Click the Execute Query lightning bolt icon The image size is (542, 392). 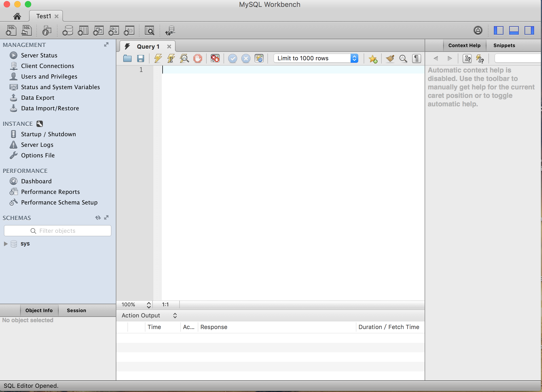pyautogui.click(x=157, y=58)
